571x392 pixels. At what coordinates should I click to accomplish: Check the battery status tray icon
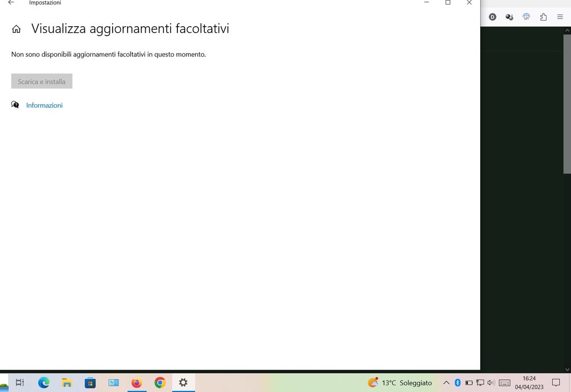[469, 383]
